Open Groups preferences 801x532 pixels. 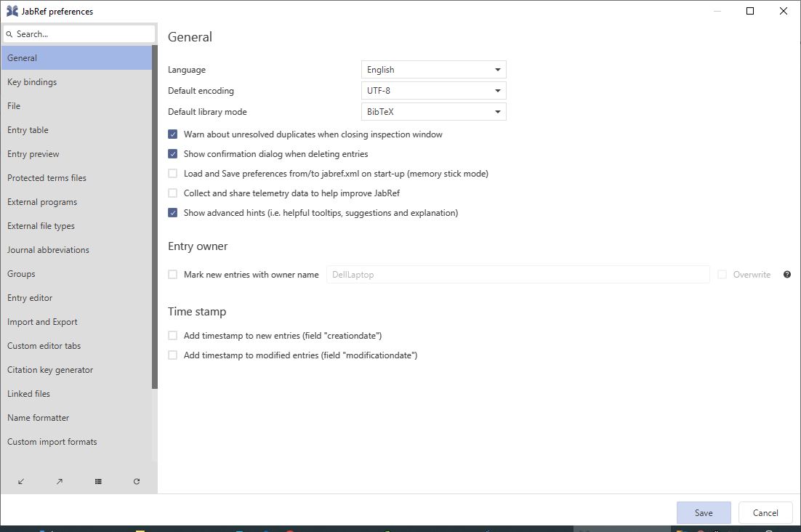coord(76,274)
